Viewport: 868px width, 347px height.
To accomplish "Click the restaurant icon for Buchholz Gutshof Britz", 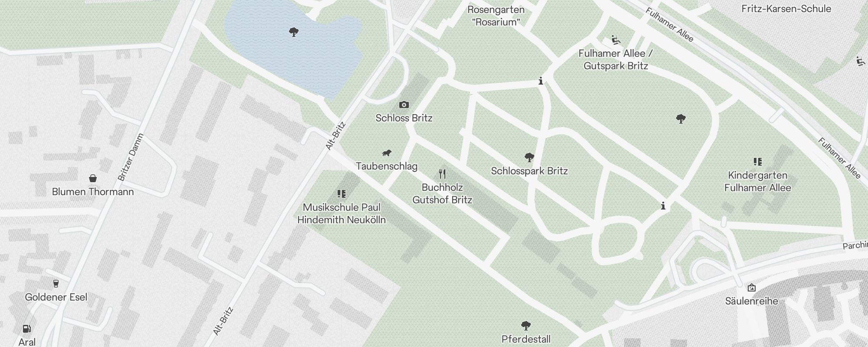I will coord(442,174).
